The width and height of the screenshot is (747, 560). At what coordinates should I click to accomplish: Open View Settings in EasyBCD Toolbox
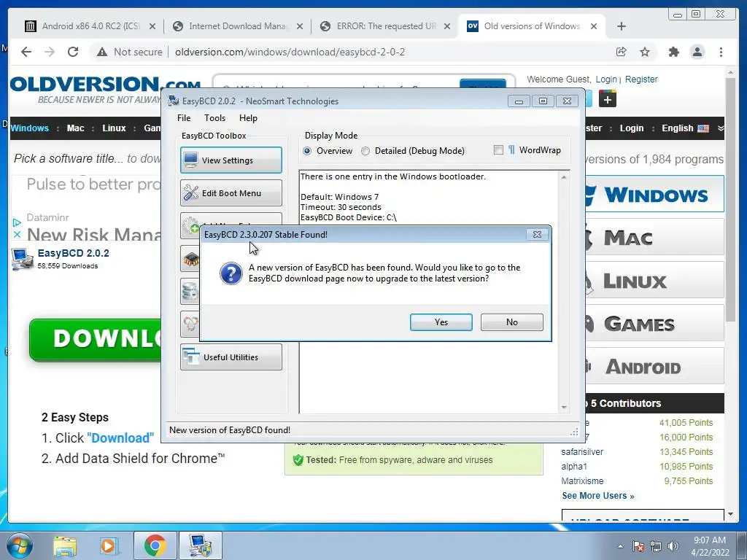tap(231, 160)
